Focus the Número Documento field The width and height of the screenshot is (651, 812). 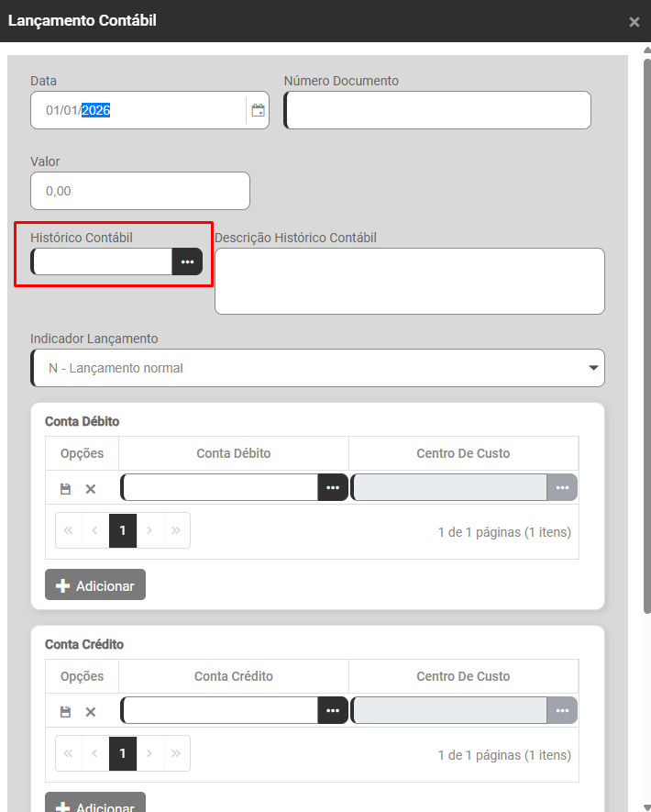click(437, 110)
